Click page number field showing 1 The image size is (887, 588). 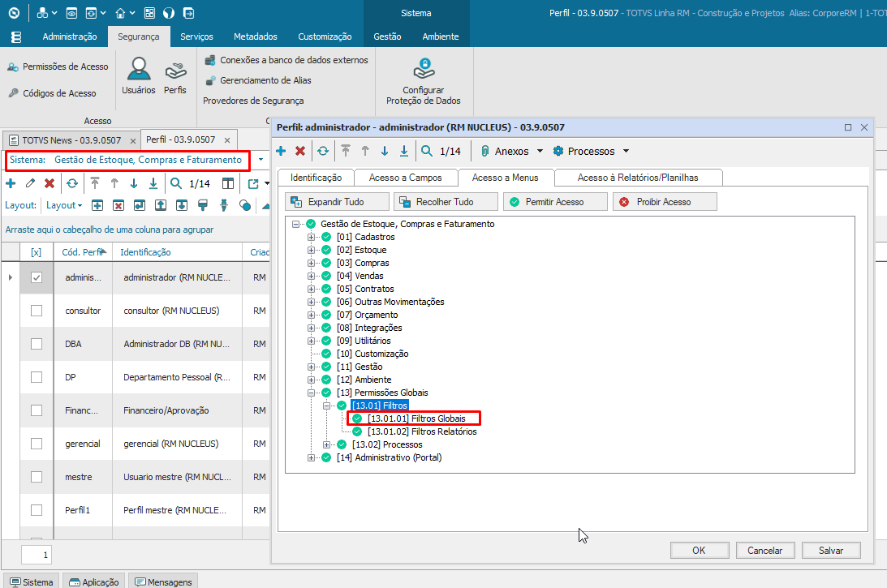coord(37,556)
